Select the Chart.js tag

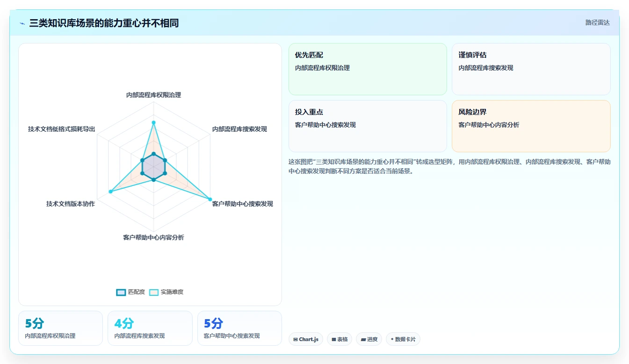(306, 339)
